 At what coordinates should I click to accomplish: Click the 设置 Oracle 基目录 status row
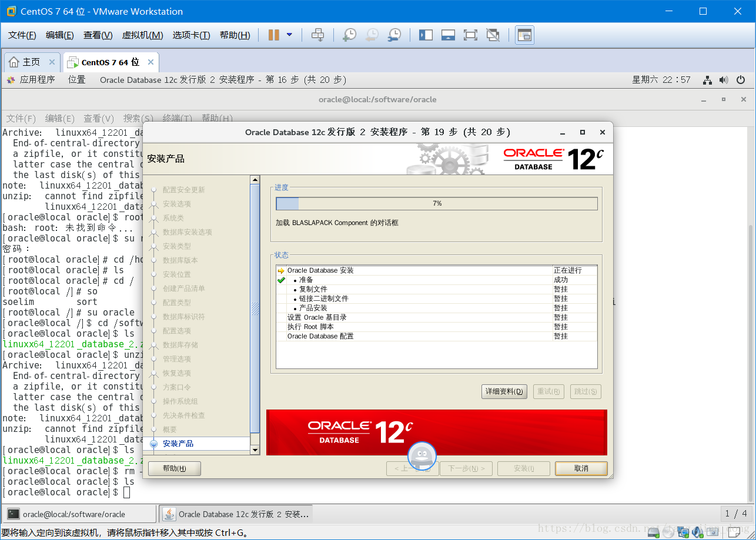436,317
